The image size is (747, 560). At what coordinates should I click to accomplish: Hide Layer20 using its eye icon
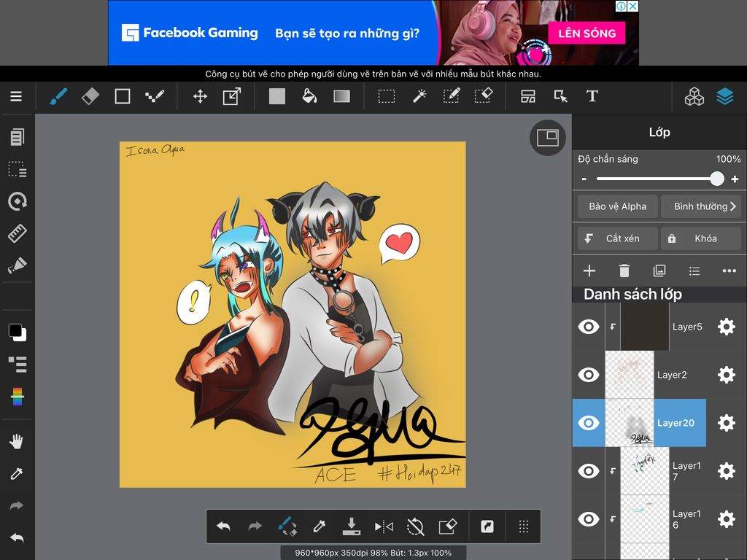click(x=589, y=423)
